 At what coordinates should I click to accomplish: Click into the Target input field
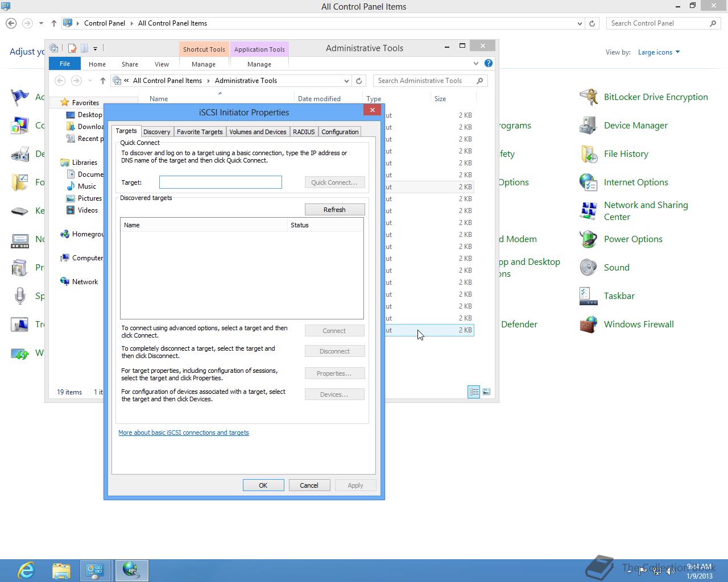click(x=221, y=182)
